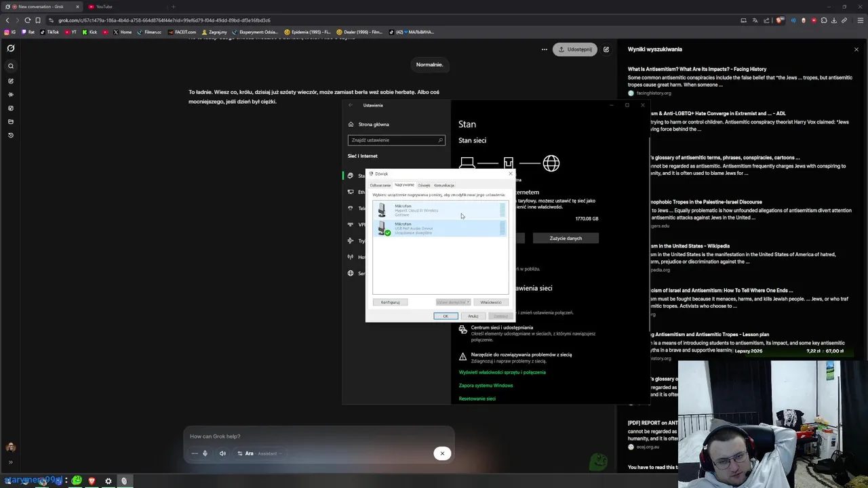
Task: Open the TikTok bookmark
Action: (50, 32)
